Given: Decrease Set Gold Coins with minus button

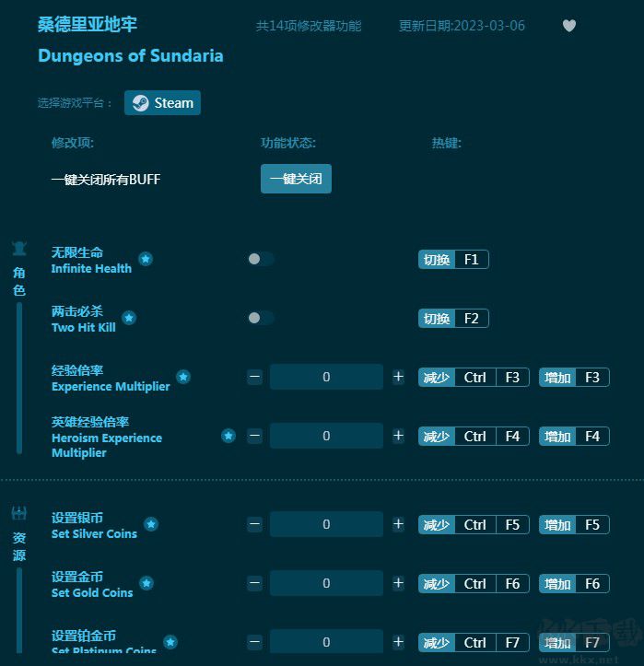Looking at the screenshot, I should (254, 583).
